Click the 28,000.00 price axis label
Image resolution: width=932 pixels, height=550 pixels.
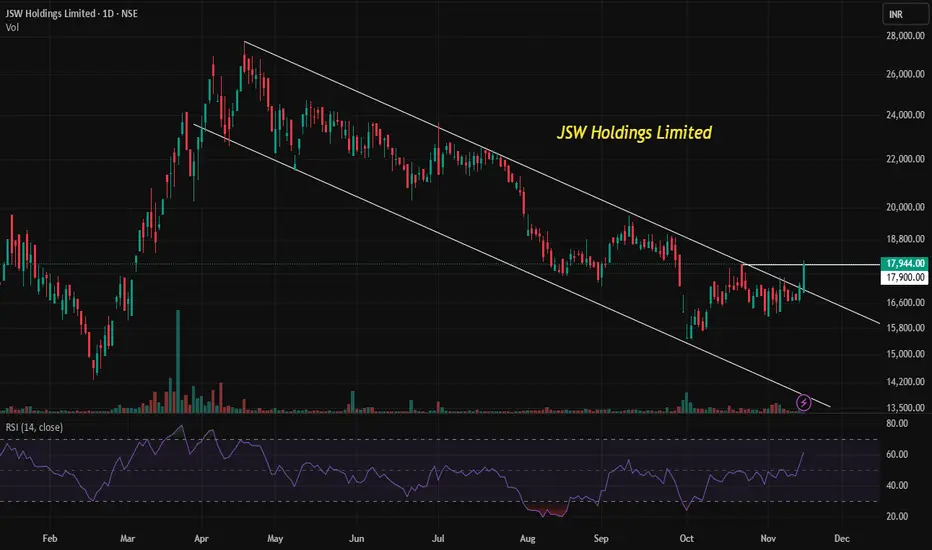pyautogui.click(x=905, y=36)
